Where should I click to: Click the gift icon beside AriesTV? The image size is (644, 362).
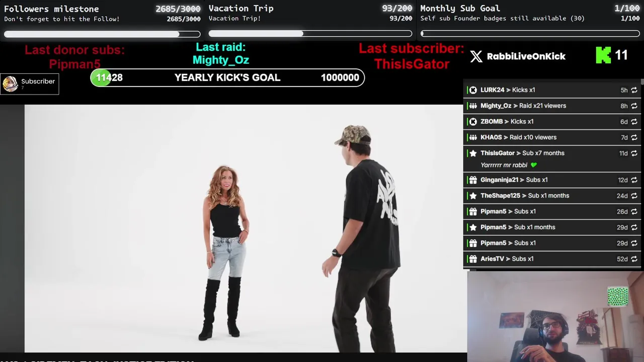coord(473,259)
